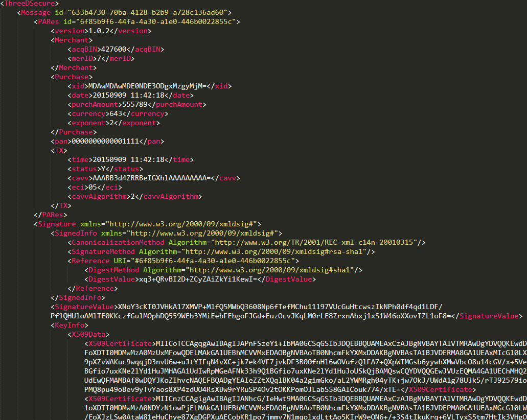Click first X509Certificate opening tag starting MIICoTCC
This screenshot has width=527, height=420.
[120, 344]
